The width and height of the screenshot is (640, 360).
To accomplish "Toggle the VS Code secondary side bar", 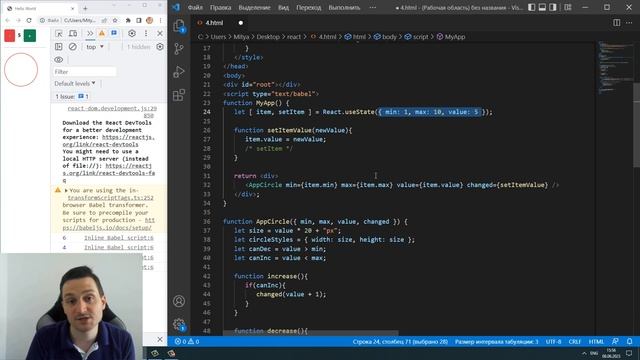I will click(553, 7).
